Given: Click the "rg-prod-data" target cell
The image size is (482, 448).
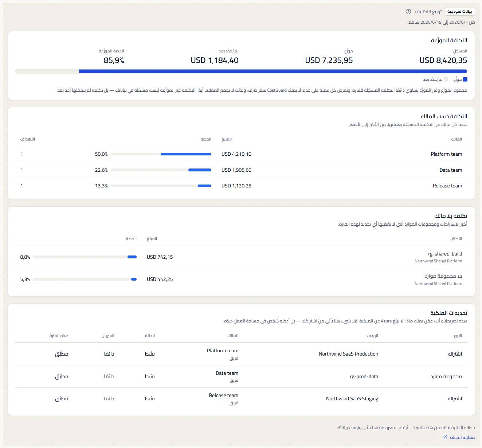Looking at the screenshot, I should click(364, 376).
